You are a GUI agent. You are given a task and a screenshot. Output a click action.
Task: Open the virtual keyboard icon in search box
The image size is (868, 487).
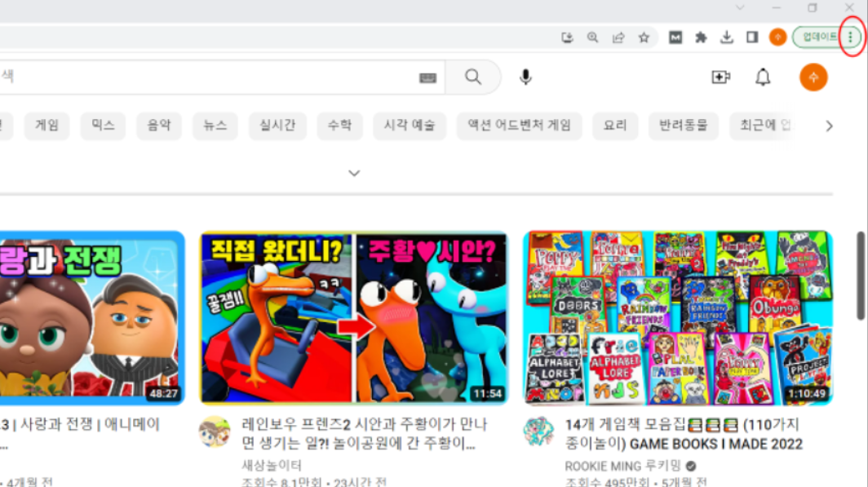click(x=428, y=78)
